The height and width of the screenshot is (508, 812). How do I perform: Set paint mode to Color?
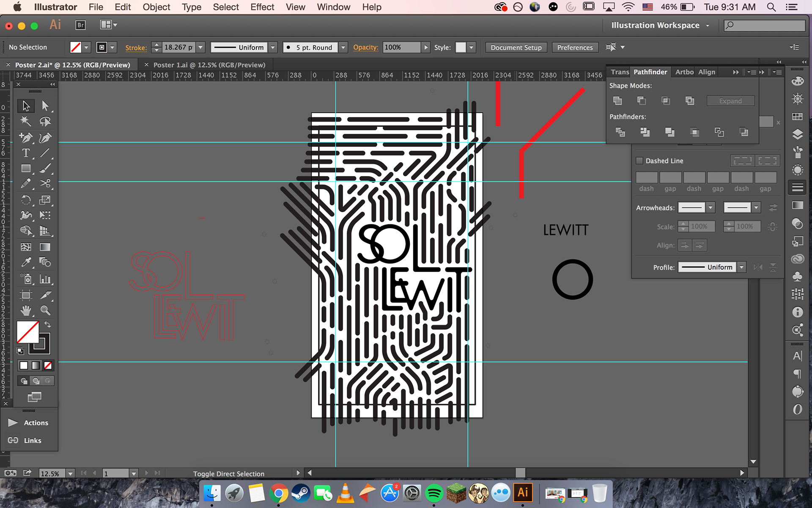24,365
